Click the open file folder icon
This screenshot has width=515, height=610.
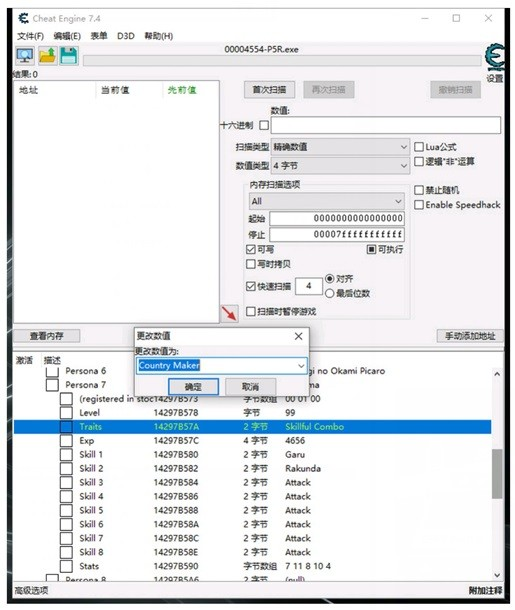47,56
